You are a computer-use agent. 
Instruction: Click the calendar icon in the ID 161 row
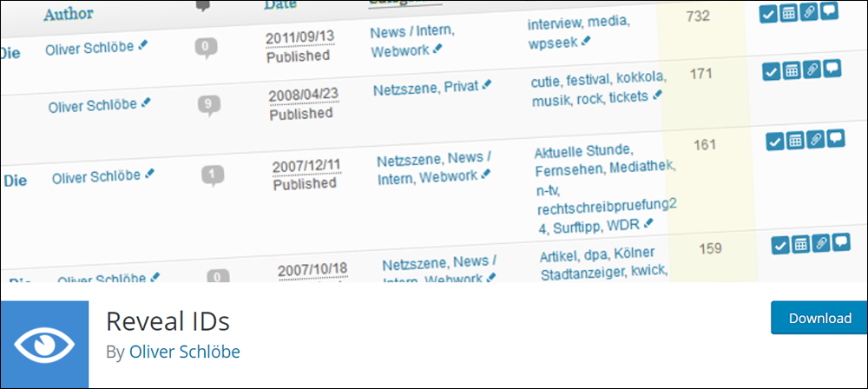click(795, 142)
